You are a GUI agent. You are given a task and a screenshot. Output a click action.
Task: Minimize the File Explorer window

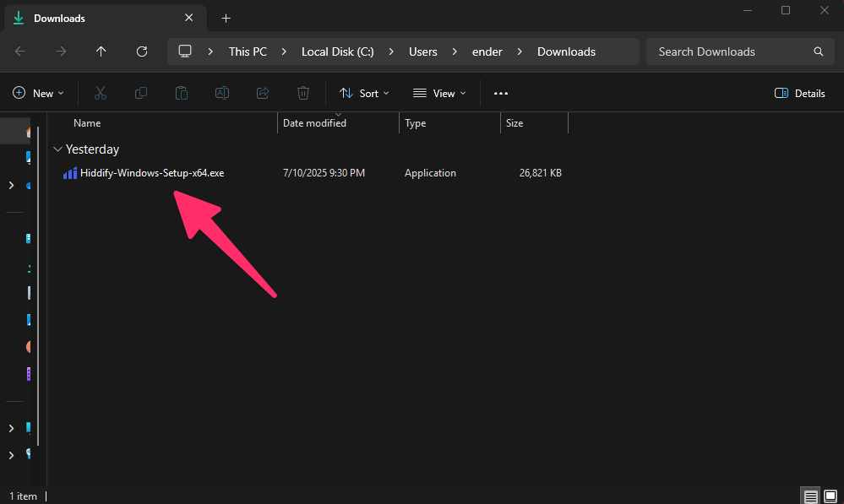coord(748,11)
